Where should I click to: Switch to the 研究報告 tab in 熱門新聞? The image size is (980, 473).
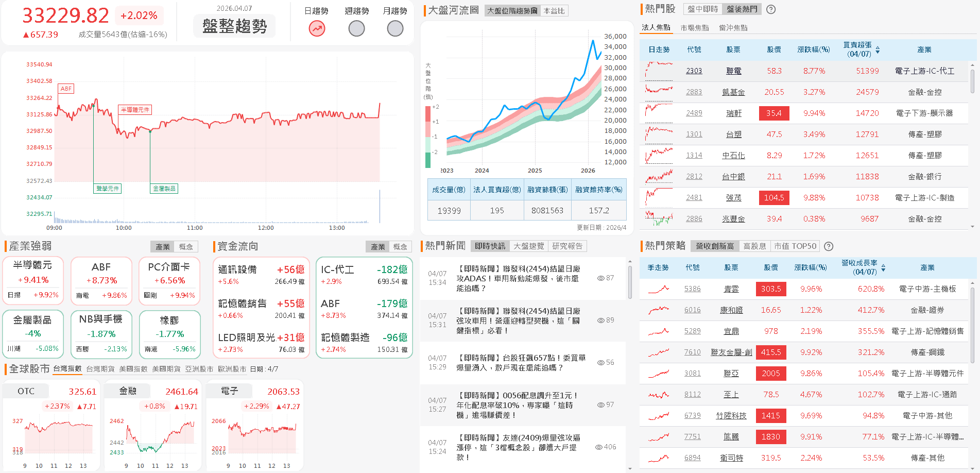click(x=568, y=246)
